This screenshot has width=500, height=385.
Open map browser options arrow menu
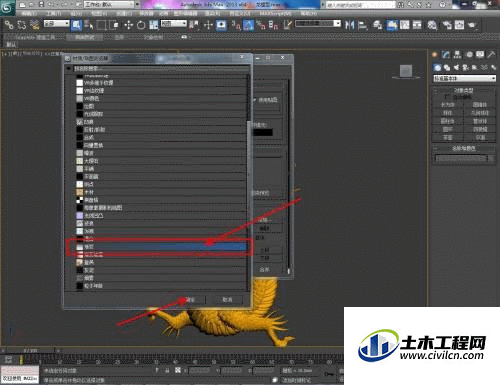(68, 68)
